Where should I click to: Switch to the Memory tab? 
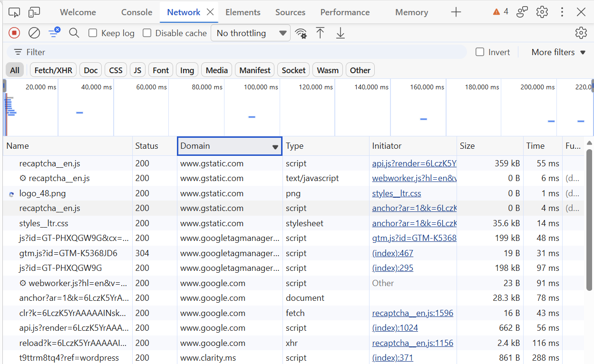411,12
